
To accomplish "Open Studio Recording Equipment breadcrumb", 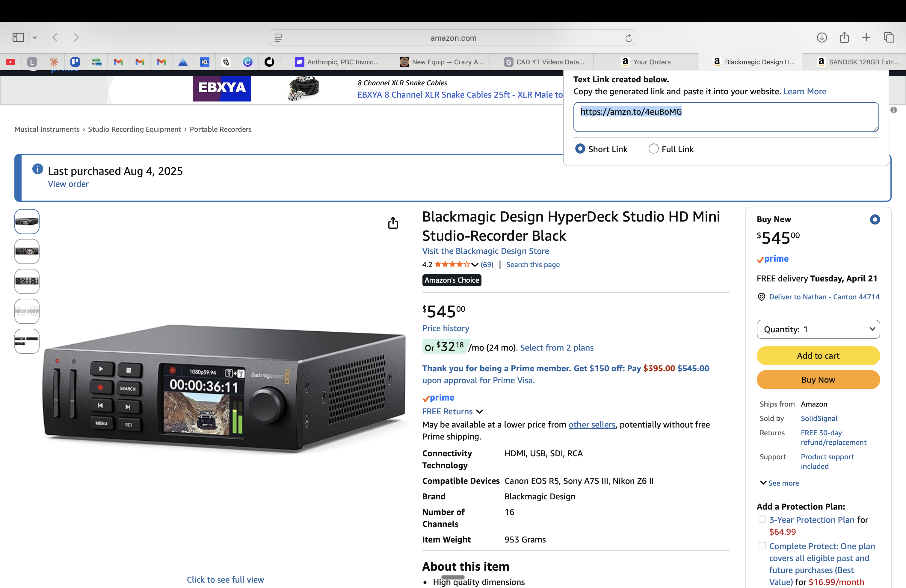I will [x=135, y=129].
